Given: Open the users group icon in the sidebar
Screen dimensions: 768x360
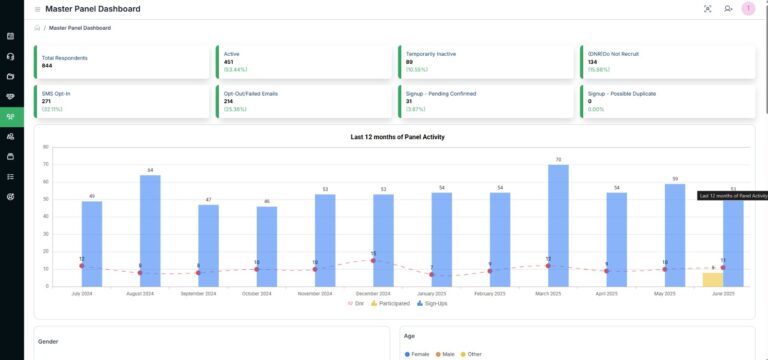Looking at the screenshot, I should [11, 137].
